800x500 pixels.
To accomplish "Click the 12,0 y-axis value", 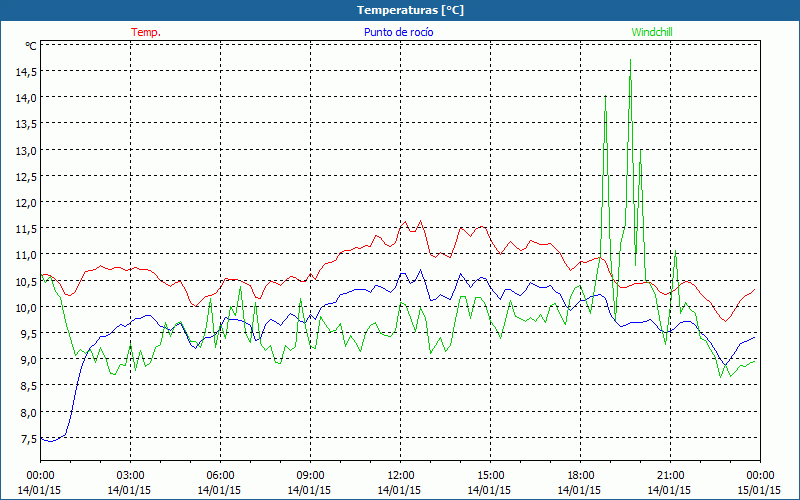I will pyautogui.click(x=26, y=203).
